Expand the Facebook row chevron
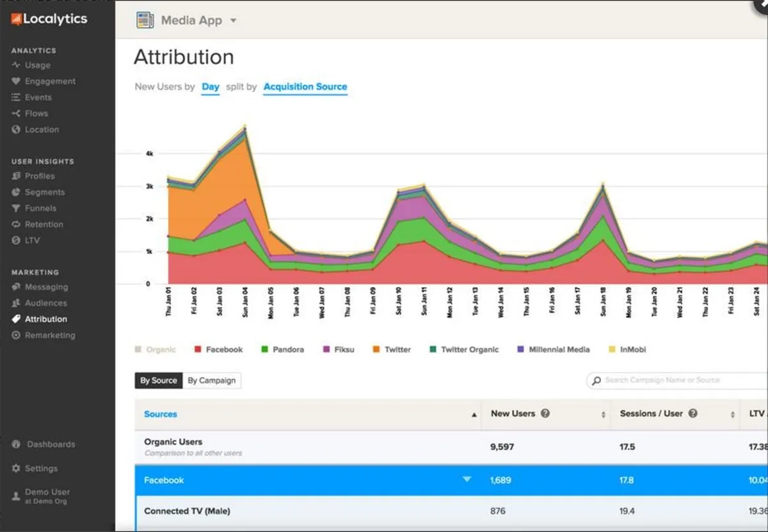The width and height of the screenshot is (768, 532). (x=467, y=480)
